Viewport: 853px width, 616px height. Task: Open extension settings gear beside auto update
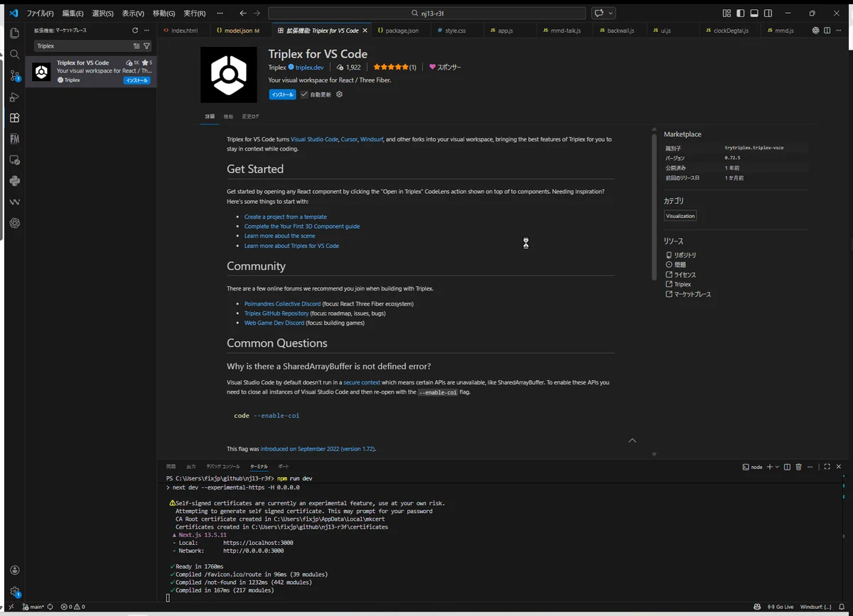tap(339, 94)
